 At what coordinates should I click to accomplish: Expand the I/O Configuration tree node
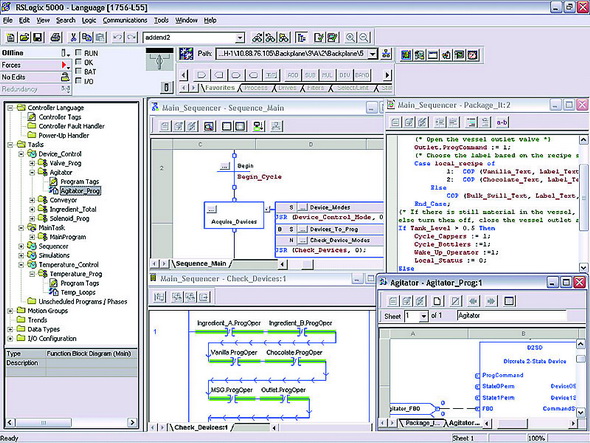(11, 339)
